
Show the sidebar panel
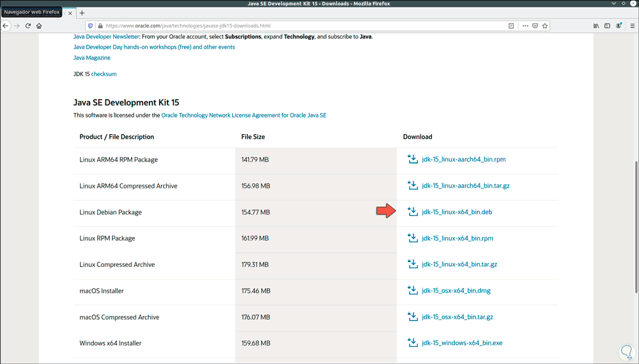tap(607, 26)
